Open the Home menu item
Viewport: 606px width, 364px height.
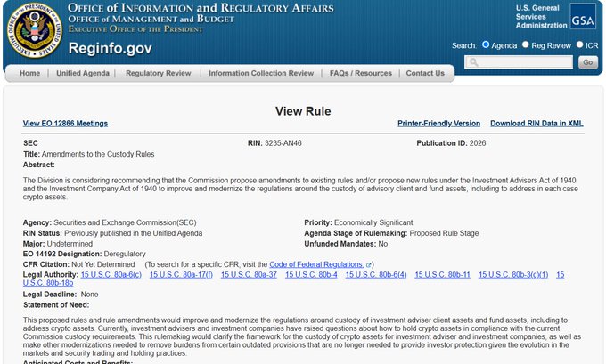(x=29, y=73)
